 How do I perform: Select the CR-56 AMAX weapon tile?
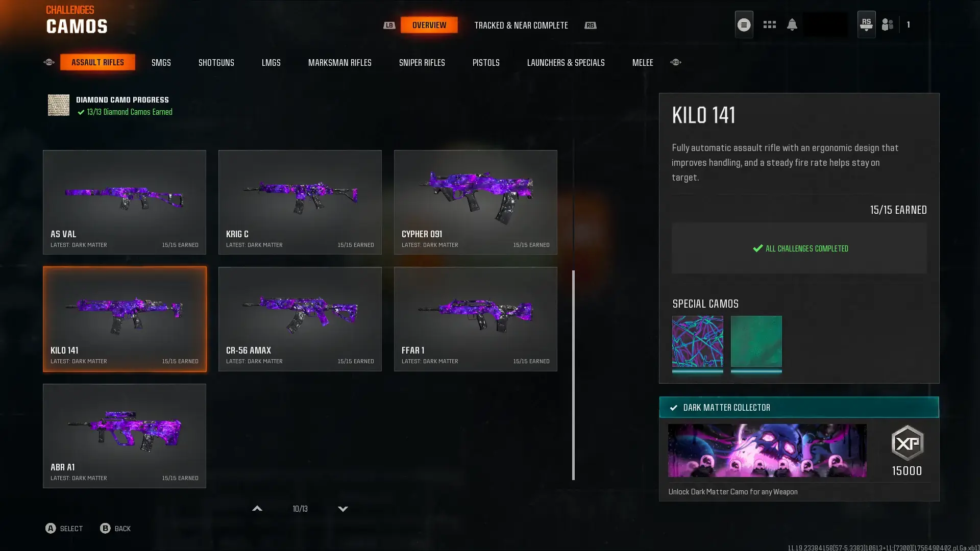pyautogui.click(x=300, y=319)
